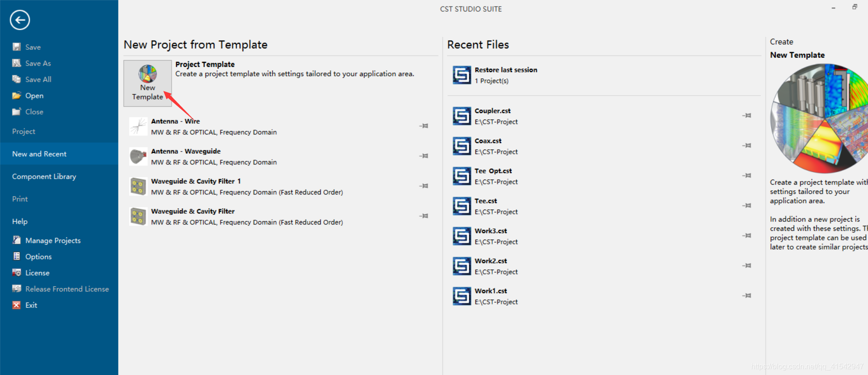Click the red Exit icon
868x375 pixels.
click(17, 305)
